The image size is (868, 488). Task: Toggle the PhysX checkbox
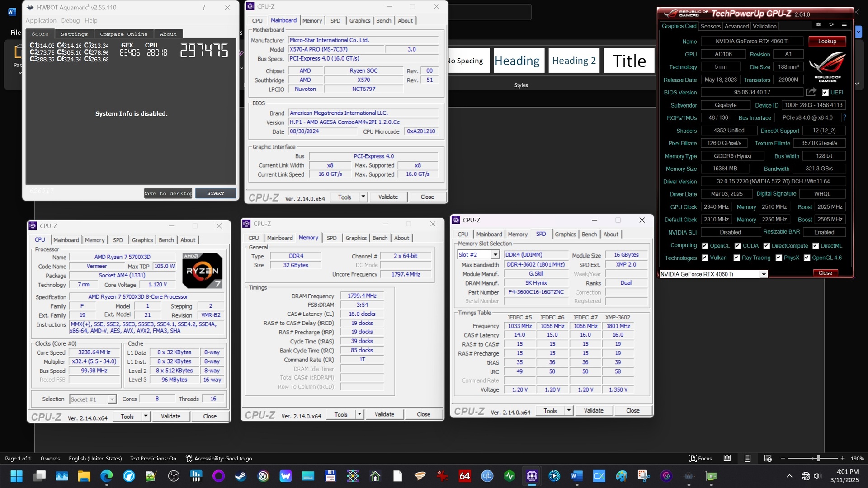tap(779, 258)
